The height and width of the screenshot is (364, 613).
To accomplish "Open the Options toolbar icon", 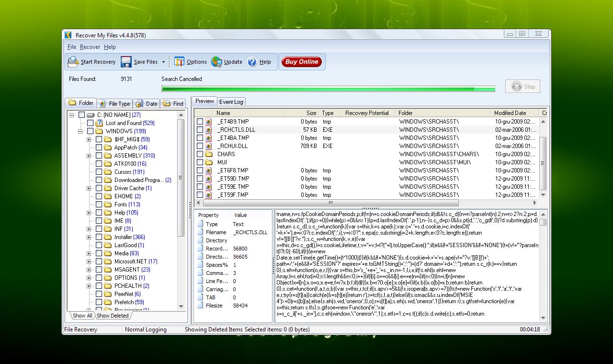I will (179, 62).
